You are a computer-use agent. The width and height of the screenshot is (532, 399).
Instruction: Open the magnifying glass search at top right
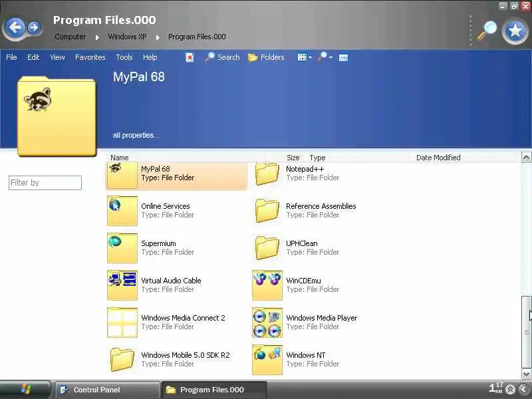tap(487, 31)
